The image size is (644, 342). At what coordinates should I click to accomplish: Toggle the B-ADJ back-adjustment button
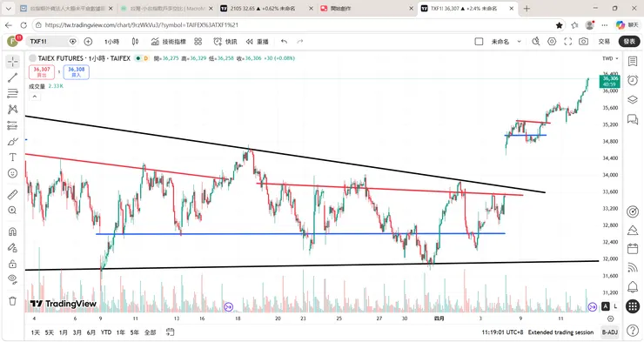click(x=609, y=332)
